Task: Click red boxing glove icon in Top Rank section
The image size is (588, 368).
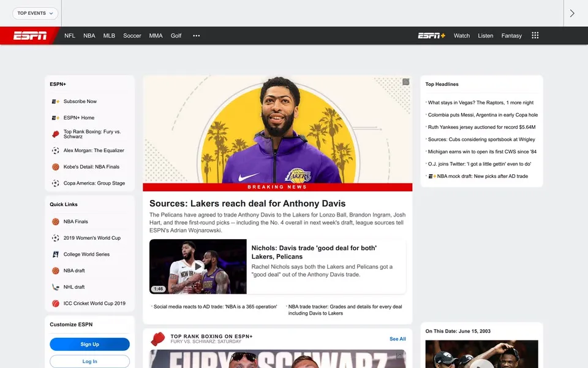Action: tap(158, 339)
